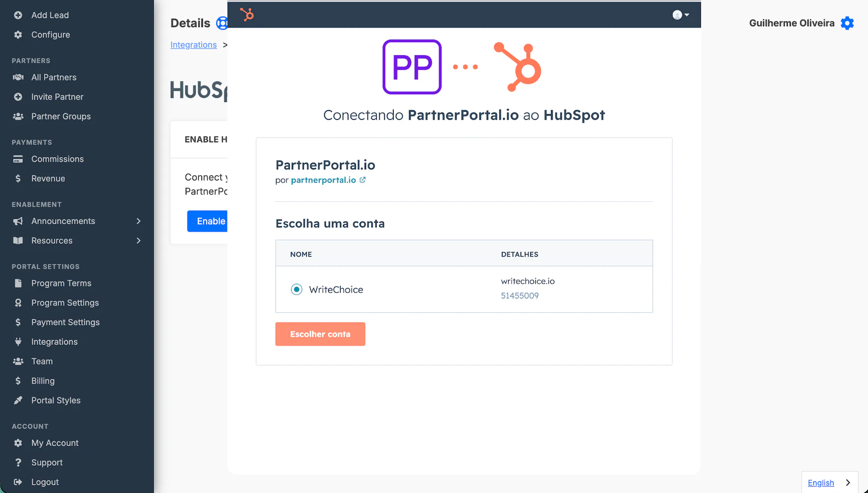Click the Resources book icon
The height and width of the screenshot is (493, 868).
[18, 241]
